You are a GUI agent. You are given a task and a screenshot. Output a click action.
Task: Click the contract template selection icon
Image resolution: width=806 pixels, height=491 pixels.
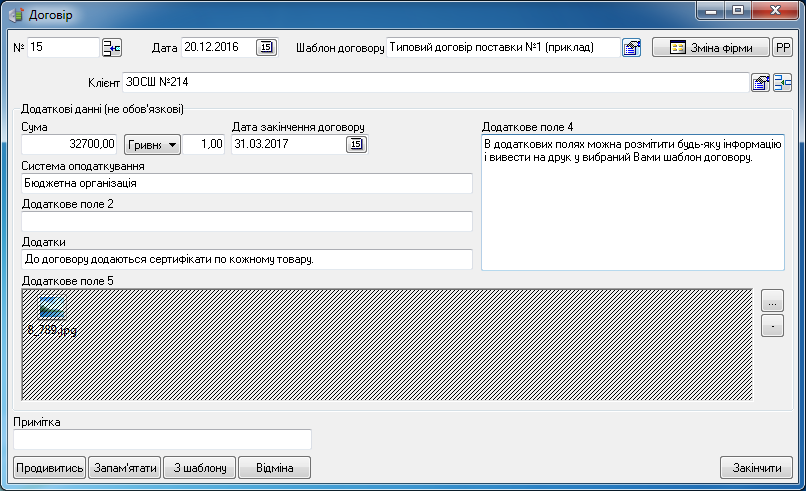(x=631, y=47)
